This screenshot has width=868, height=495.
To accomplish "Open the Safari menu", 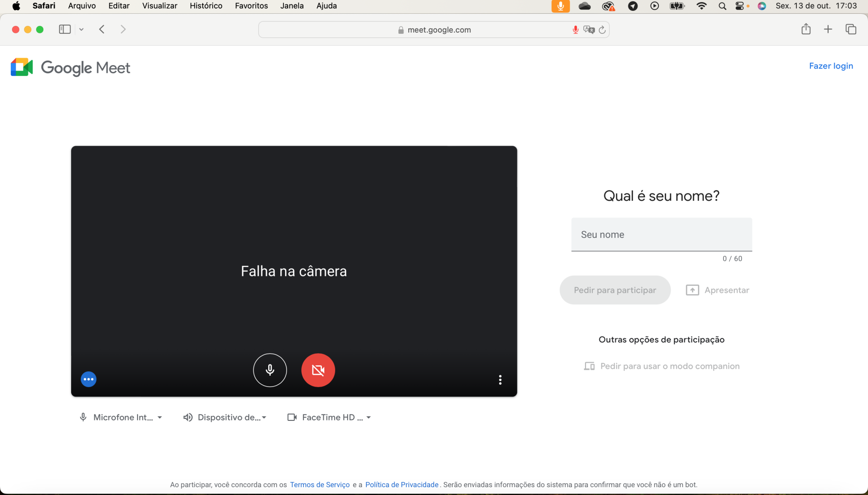I will [44, 6].
